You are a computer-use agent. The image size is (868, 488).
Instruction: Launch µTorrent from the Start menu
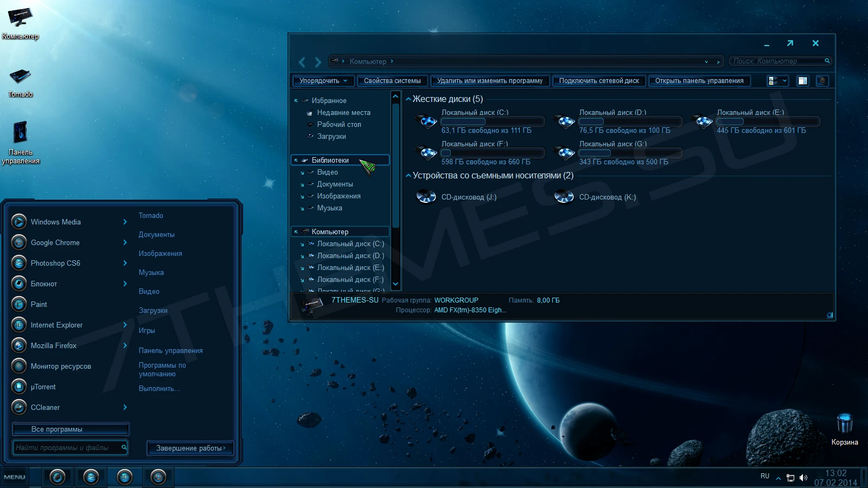[43, 387]
